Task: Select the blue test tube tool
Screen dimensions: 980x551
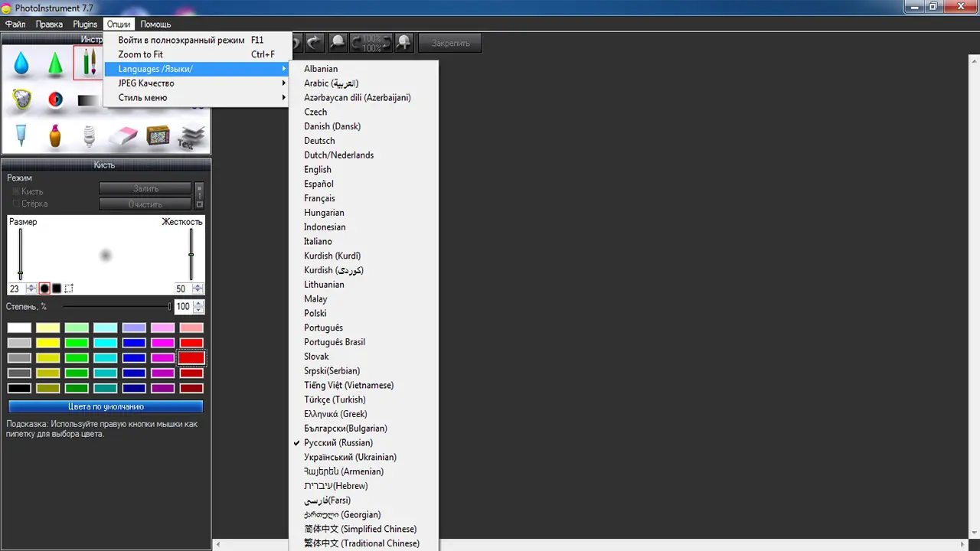Action: [21, 135]
